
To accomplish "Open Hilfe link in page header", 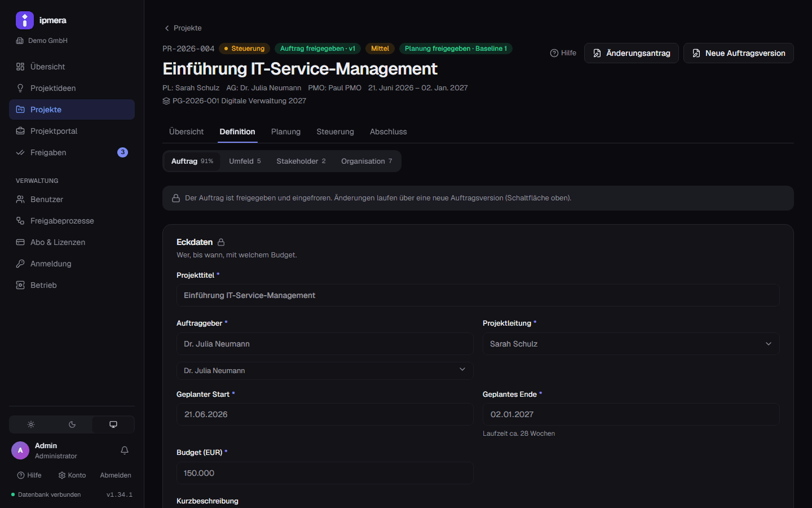I will 563,53.
